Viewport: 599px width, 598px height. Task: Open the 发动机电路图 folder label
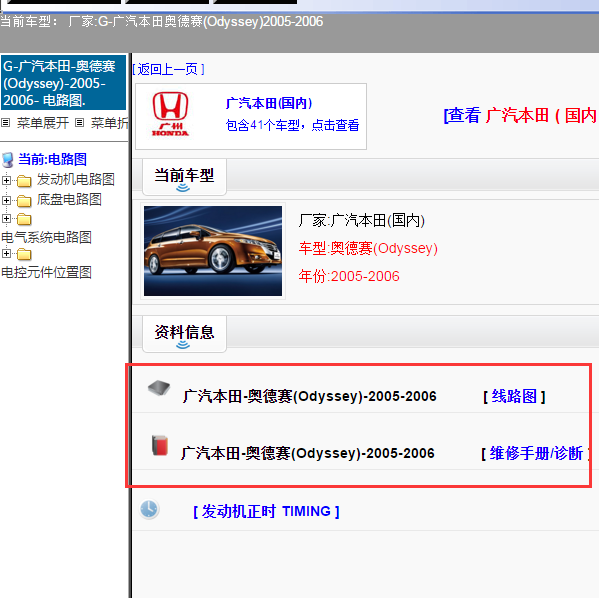coord(76,179)
